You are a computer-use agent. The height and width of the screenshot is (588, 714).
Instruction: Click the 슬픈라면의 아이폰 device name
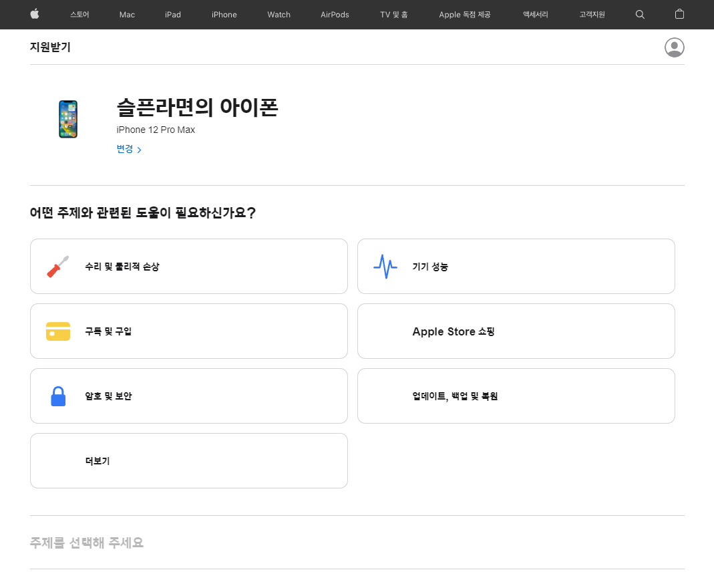(197, 108)
